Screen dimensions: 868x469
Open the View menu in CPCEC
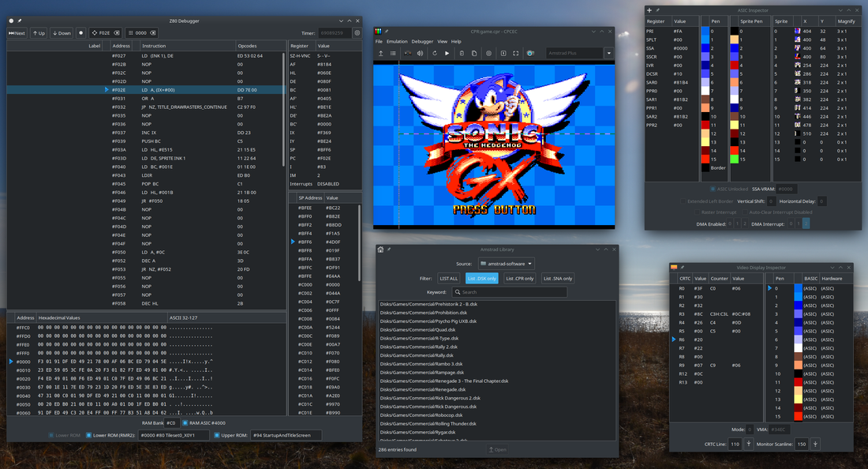pyautogui.click(x=443, y=42)
